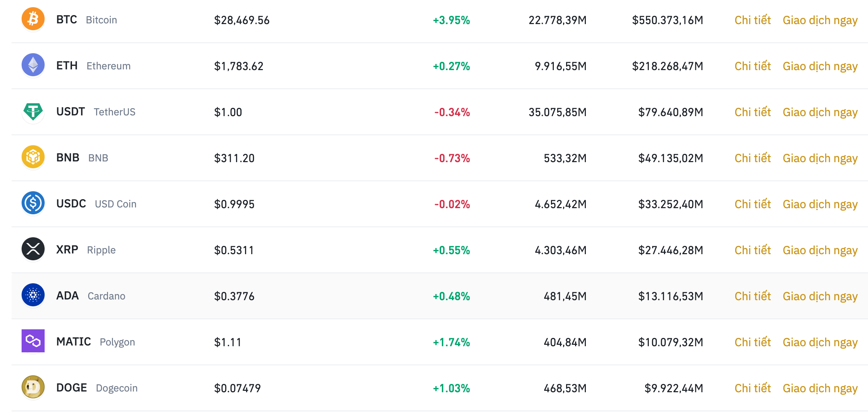
Task: Click the Cardano ADA logo icon
Action: click(x=33, y=295)
